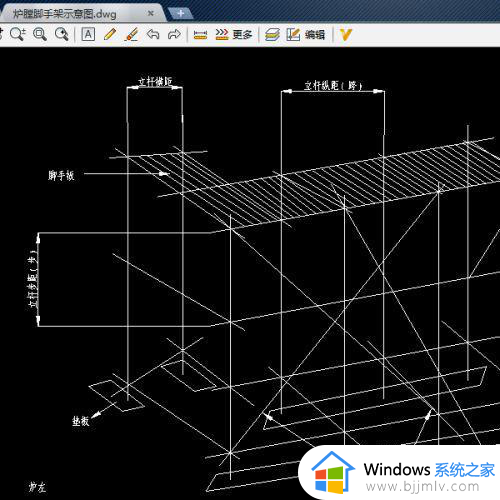Click the 立杆步距(步) vertical dimension text
Image resolution: width=500 pixels, height=500 pixels.
(33, 278)
